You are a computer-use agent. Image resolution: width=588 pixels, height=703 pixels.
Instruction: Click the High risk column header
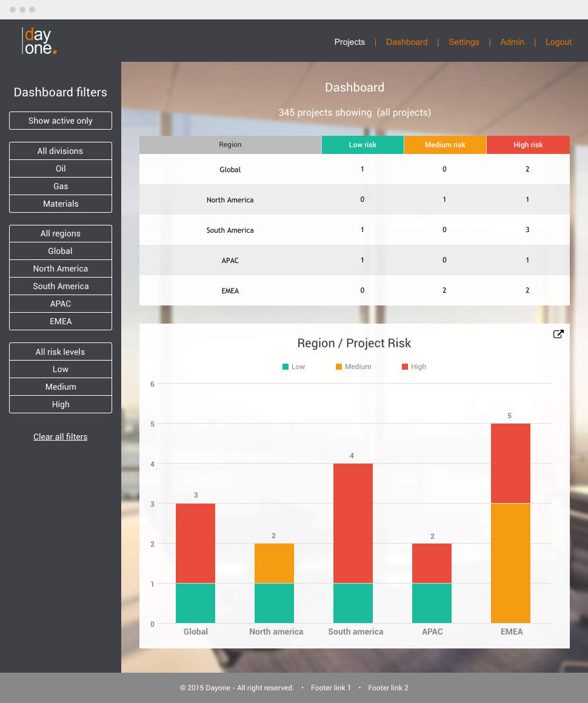pos(528,145)
